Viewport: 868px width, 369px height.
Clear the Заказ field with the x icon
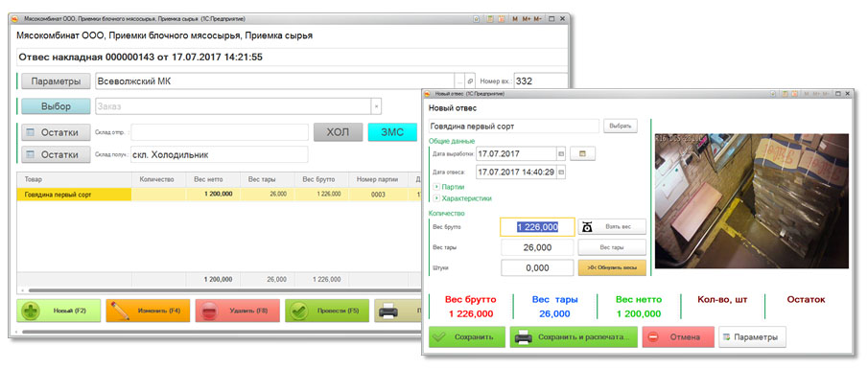tap(376, 106)
